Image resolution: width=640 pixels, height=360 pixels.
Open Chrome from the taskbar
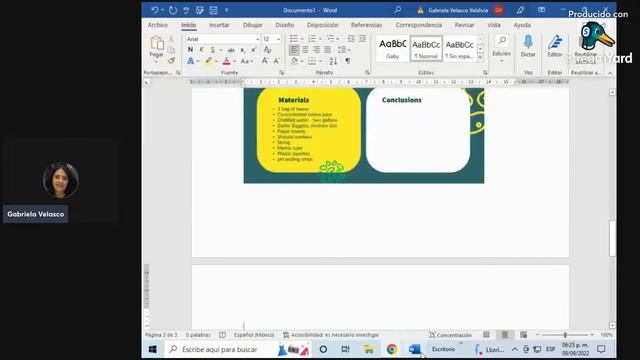(x=391, y=349)
